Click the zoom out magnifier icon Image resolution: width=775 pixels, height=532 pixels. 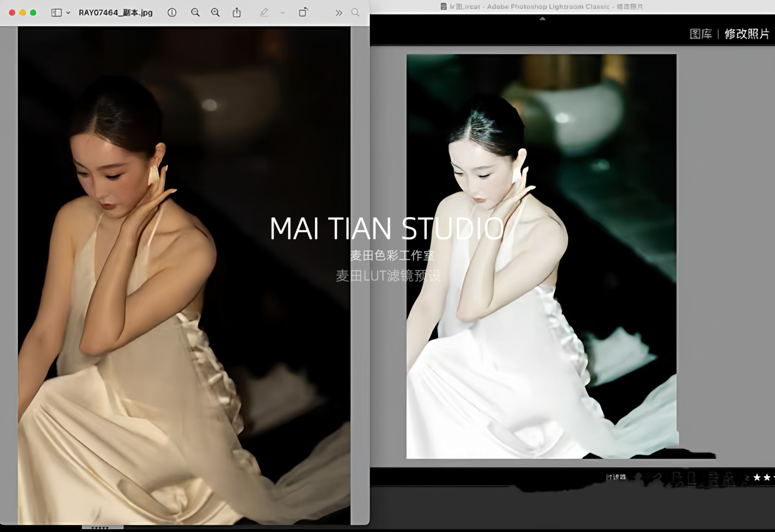point(195,13)
